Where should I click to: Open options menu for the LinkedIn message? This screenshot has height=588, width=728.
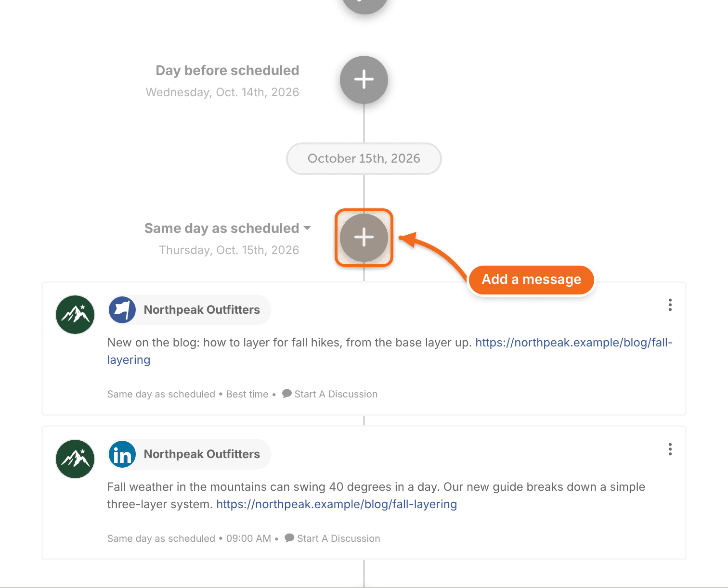[670, 449]
